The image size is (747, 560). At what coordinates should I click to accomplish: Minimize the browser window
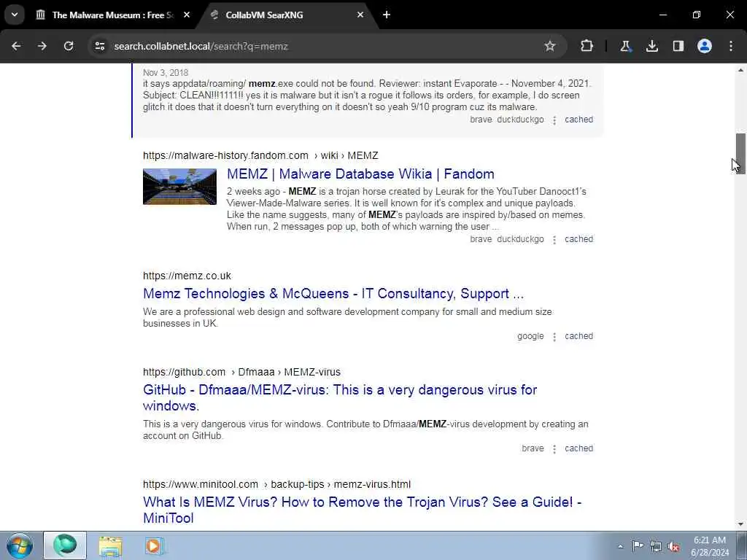pyautogui.click(x=662, y=15)
